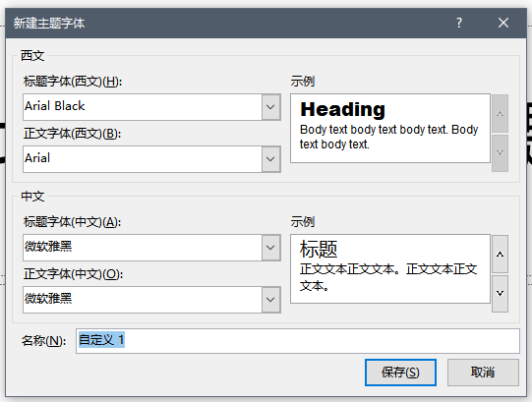Close the 新建主题字体 dialog
This screenshot has width=532, height=402.
pyautogui.click(x=503, y=23)
